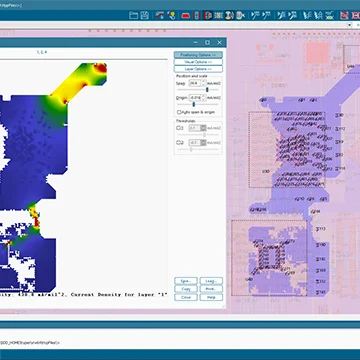
Task: Click the Origin value input field
Action: [x=194, y=98]
